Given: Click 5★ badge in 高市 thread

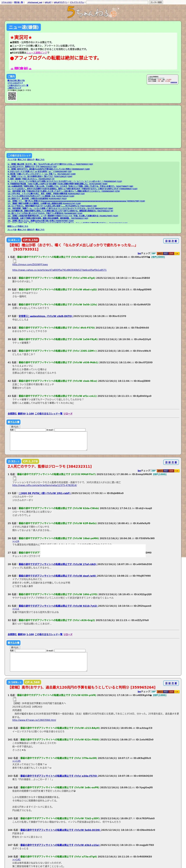Looking at the screenshot, I should [x=177, y=692].
